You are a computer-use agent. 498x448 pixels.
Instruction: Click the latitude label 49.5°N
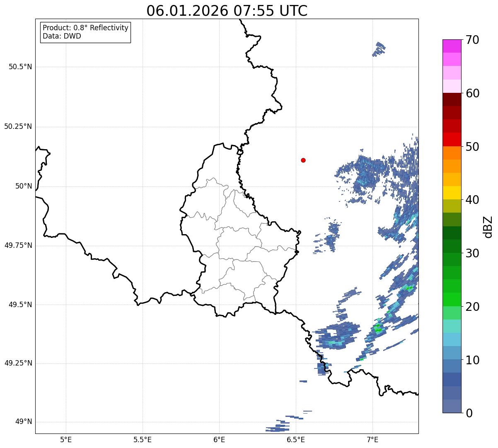[20, 305]
